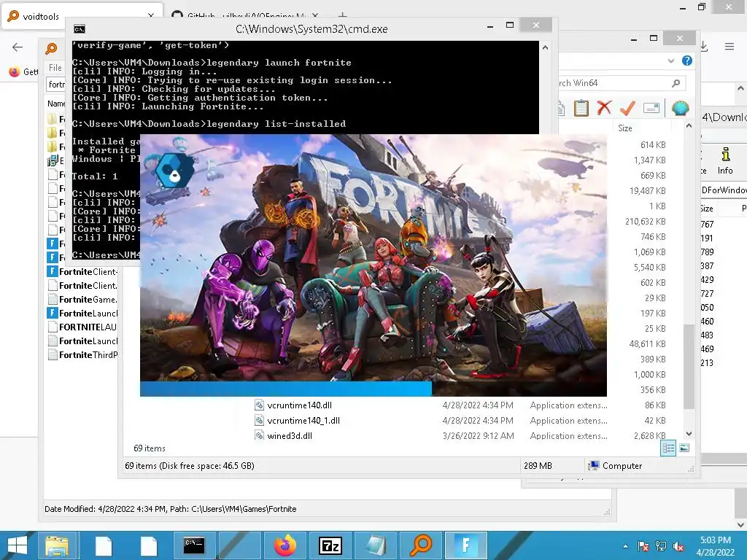Image resolution: width=747 pixels, height=560 pixels.
Task: Open the File menu in Everything window
Action: tap(55, 68)
